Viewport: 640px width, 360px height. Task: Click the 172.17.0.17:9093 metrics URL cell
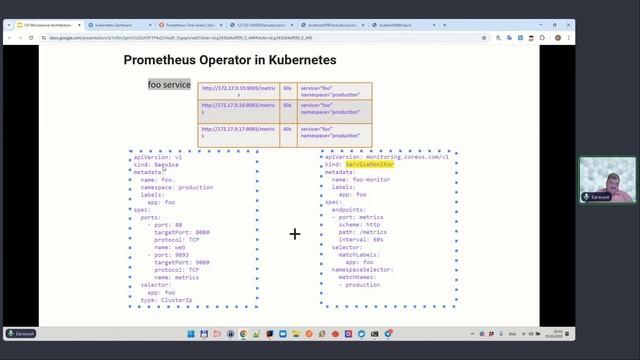click(x=239, y=135)
